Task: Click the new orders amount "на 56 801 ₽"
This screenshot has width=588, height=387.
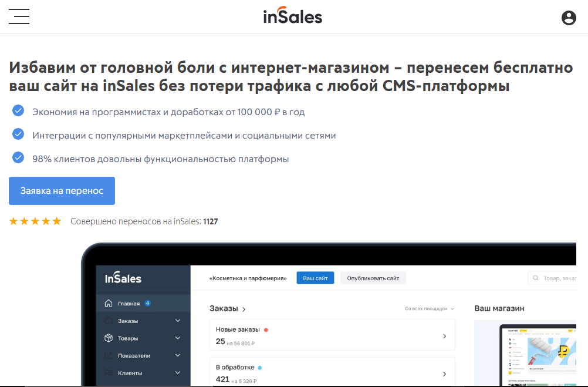Action: tap(241, 344)
